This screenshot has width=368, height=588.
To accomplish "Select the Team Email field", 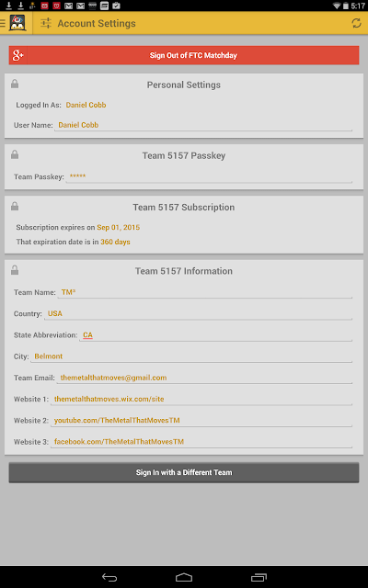I will 204,378.
